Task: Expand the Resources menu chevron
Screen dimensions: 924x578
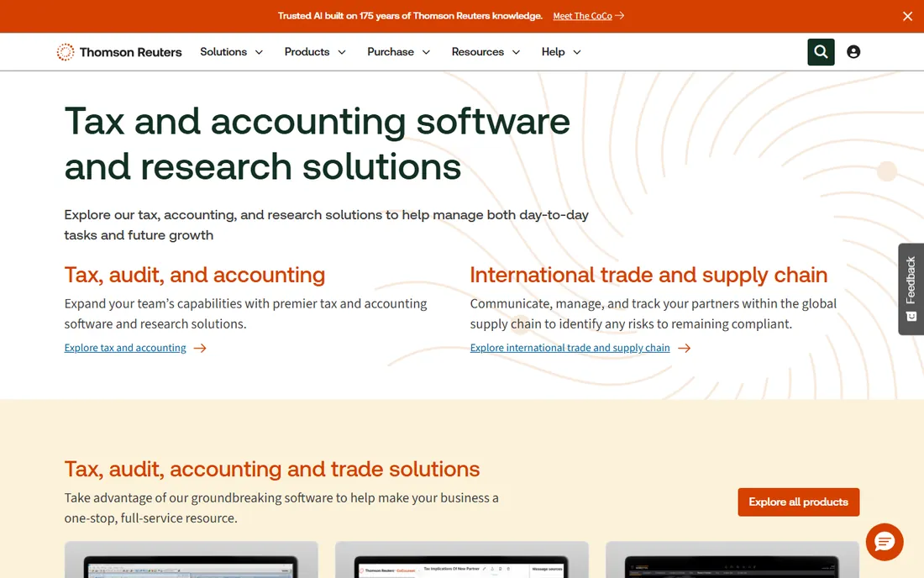Action: [517, 52]
